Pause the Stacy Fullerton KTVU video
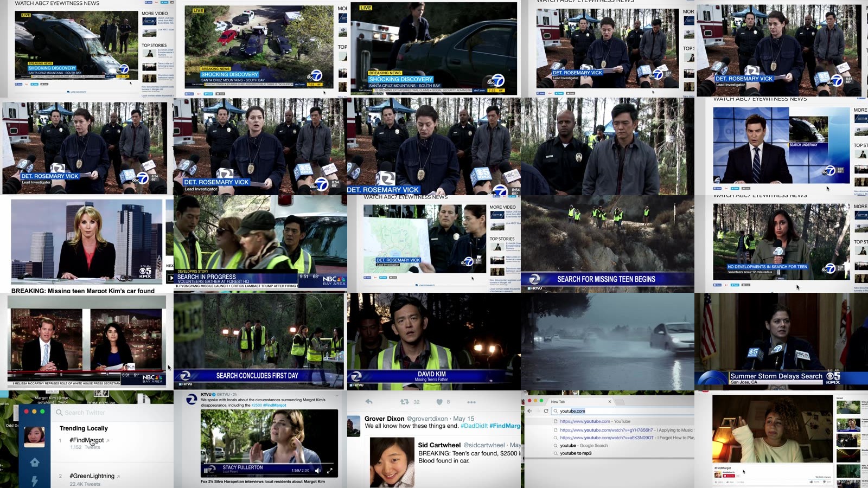 click(206, 471)
